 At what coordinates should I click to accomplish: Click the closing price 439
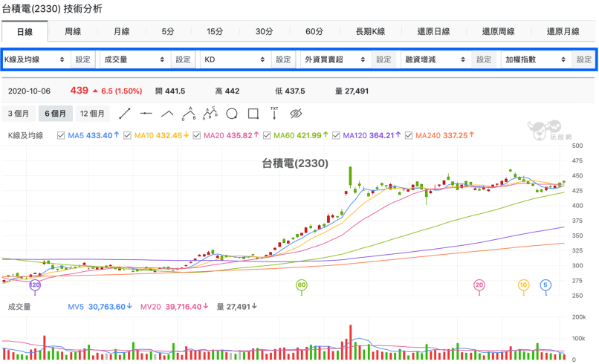(x=79, y=91)
